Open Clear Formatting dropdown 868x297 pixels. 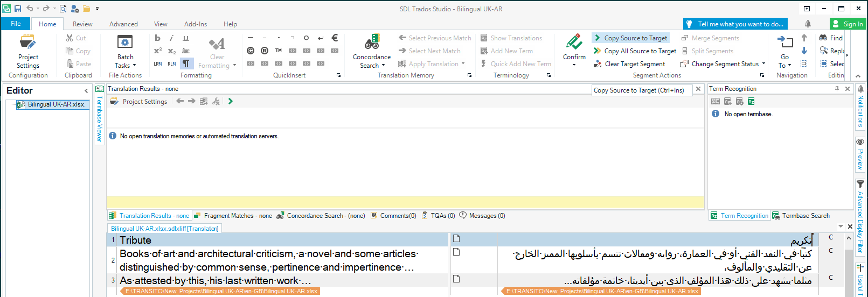click(234, 66)
